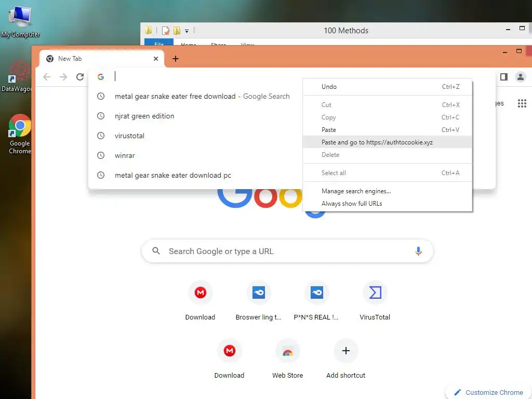Select Undo in the context menu

[x=387, y=87]
